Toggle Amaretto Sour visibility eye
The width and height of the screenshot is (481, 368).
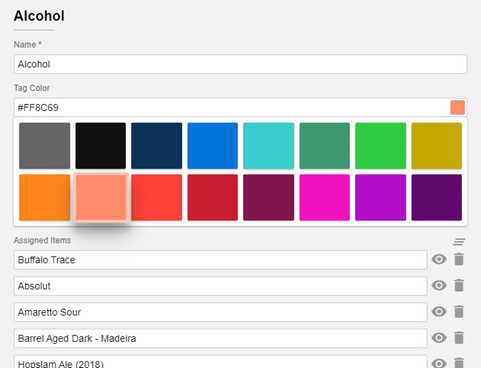(439, 312)
